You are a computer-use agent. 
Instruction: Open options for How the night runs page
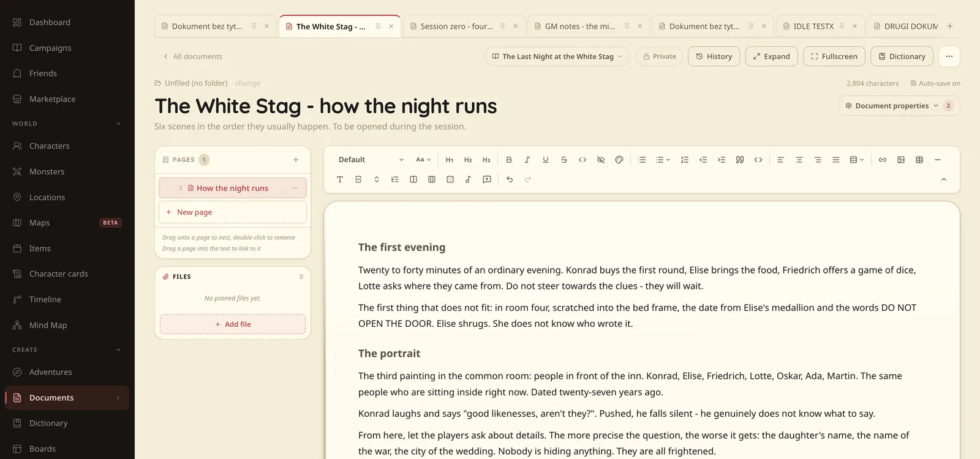click(x=295, y=188)
